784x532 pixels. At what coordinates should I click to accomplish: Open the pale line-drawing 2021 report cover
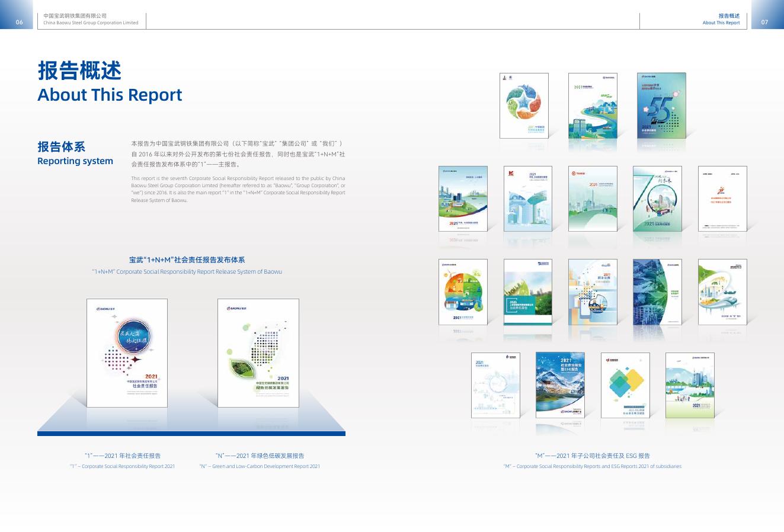(495, 385)
